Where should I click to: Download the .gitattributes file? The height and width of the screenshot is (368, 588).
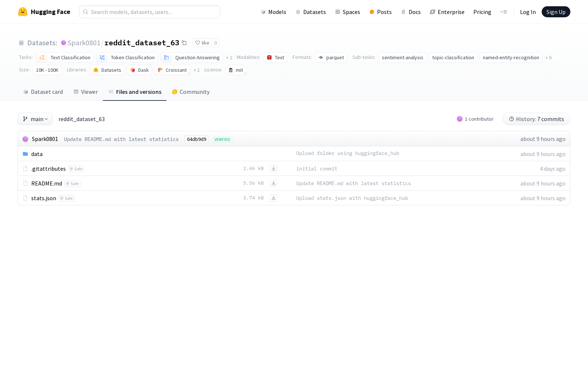[x=273, y=168]
